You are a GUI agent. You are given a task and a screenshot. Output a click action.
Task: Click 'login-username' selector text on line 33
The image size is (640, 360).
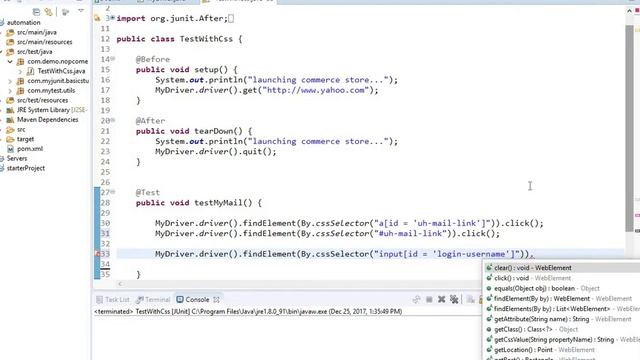coord(471,254)
